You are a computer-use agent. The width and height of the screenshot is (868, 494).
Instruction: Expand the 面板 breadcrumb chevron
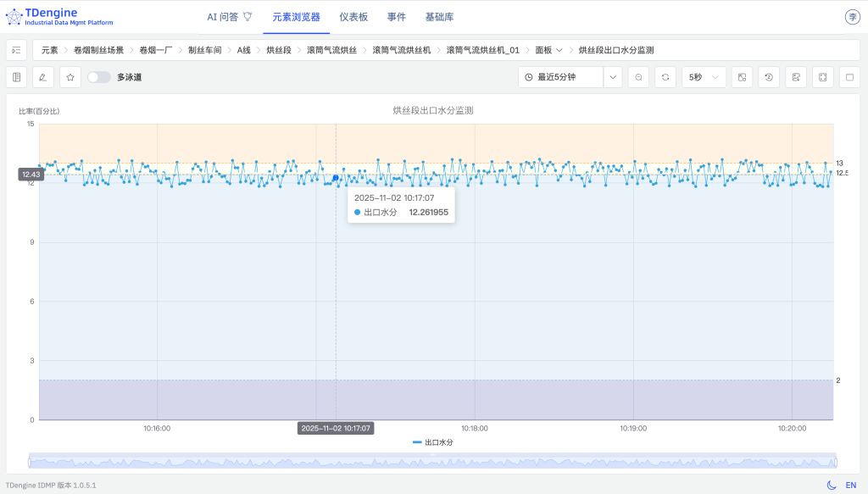point(559,49)
